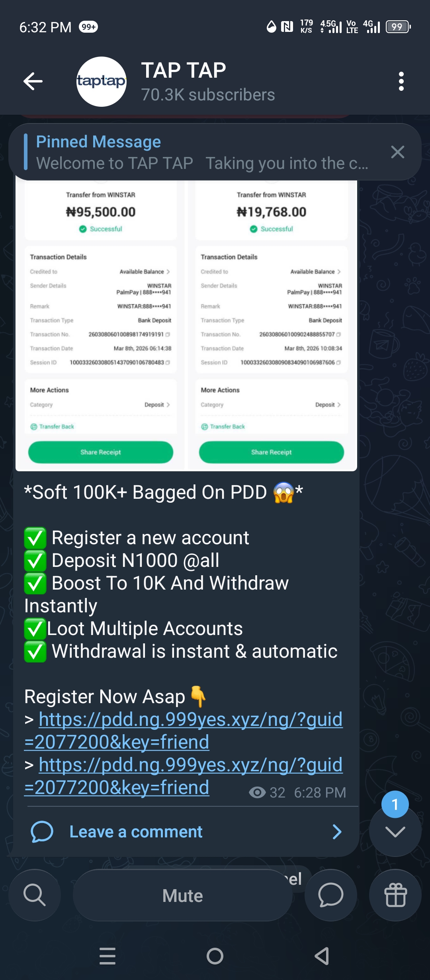Dismiss the Pinned Message bar
Viewport: 430px width, 980px height.
click(397, 152)
